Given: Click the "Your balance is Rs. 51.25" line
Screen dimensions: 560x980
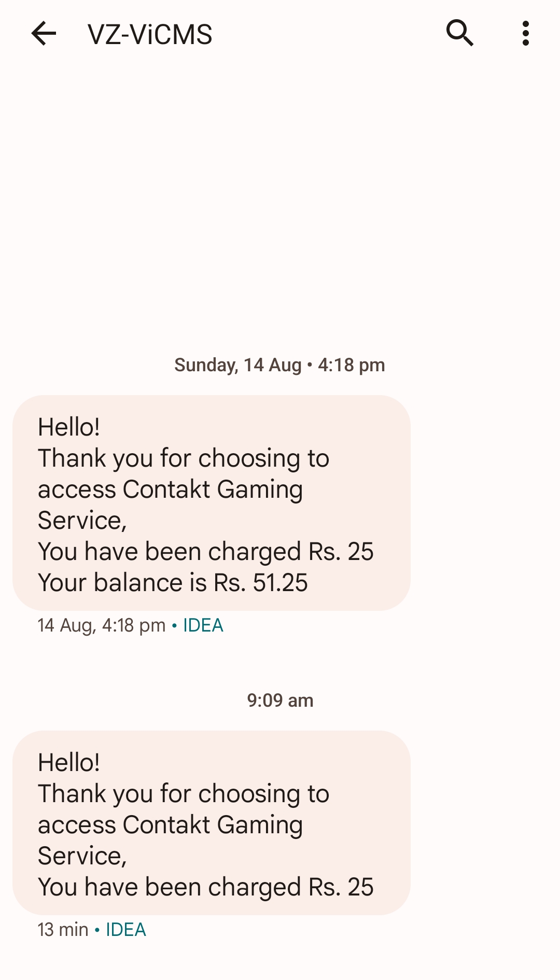Looking at the screenshot, I should pos(173,583).
